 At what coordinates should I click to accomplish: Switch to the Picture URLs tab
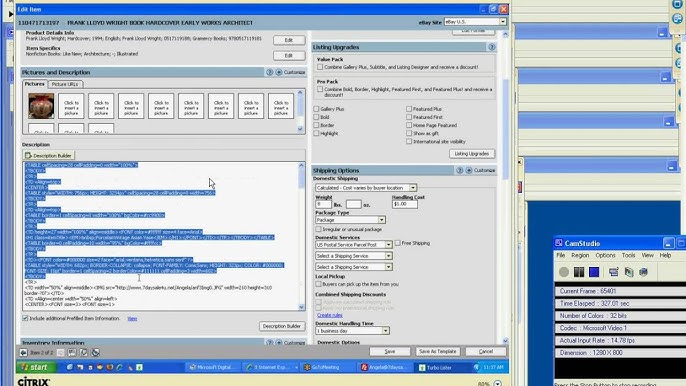pyautogui.click(x=65, y=84)
